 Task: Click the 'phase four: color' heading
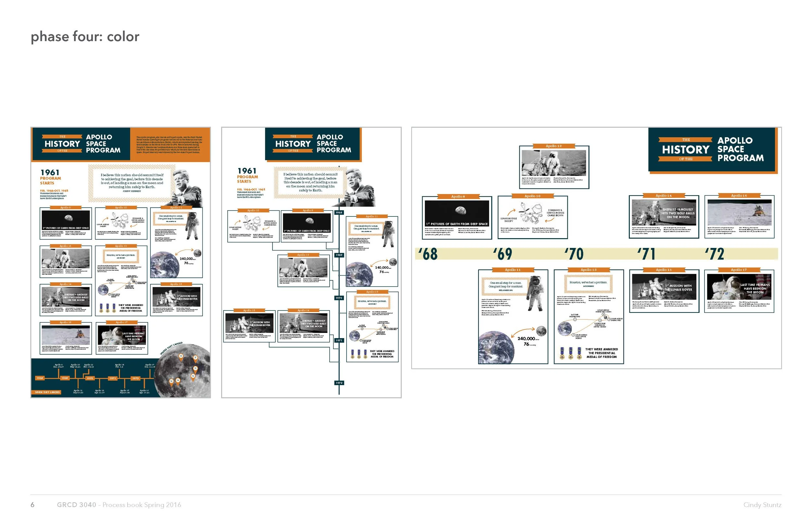tap(85, 36)
